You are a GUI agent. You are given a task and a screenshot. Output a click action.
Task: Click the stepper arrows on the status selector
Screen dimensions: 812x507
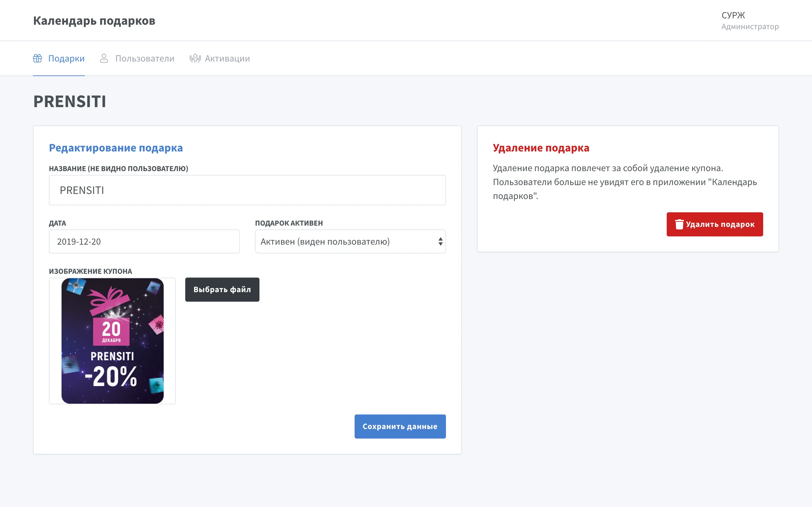[440, 241]
